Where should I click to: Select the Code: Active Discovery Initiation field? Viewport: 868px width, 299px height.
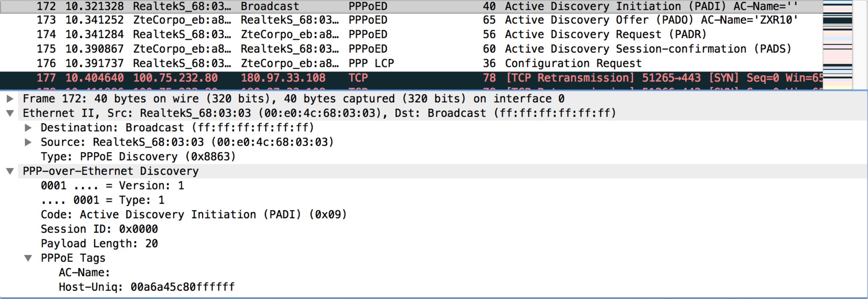coord(194,215)
